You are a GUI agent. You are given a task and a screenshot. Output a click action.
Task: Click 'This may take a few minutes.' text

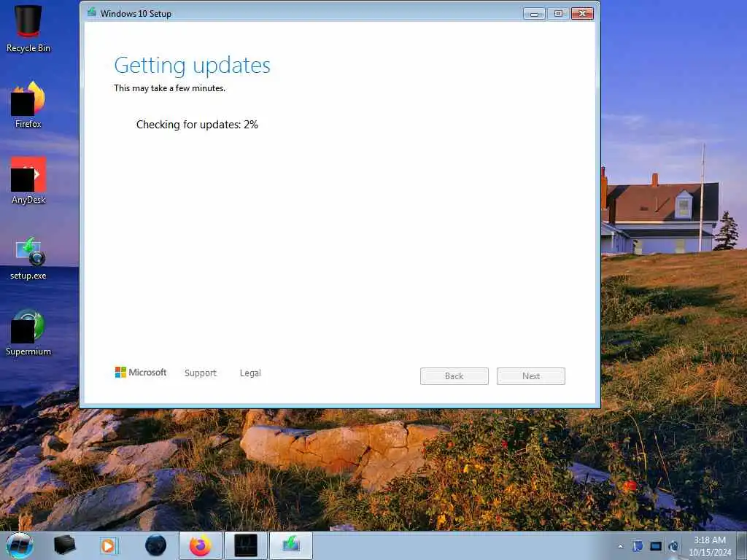pyautogui.click(x=169, y=88)
